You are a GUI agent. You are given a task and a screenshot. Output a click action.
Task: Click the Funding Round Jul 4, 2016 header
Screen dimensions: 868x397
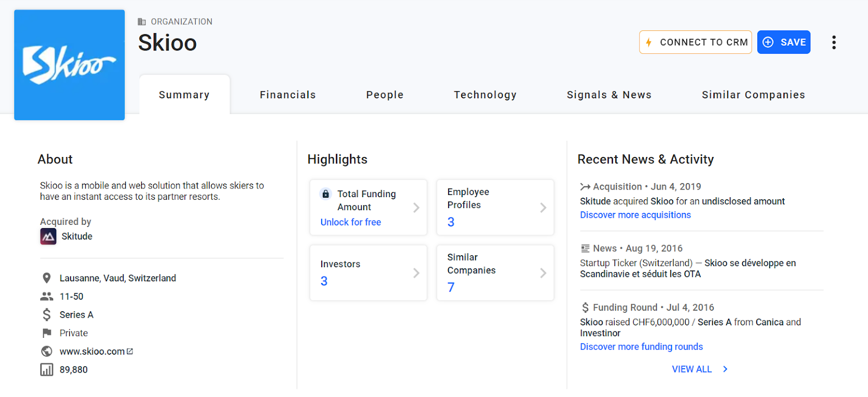point(647,307)
